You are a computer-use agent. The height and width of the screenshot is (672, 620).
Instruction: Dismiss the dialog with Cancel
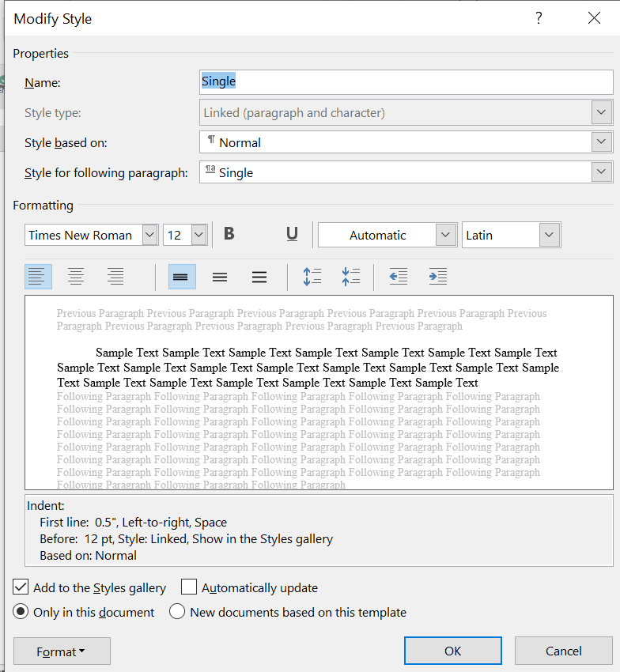coord(563,651)
